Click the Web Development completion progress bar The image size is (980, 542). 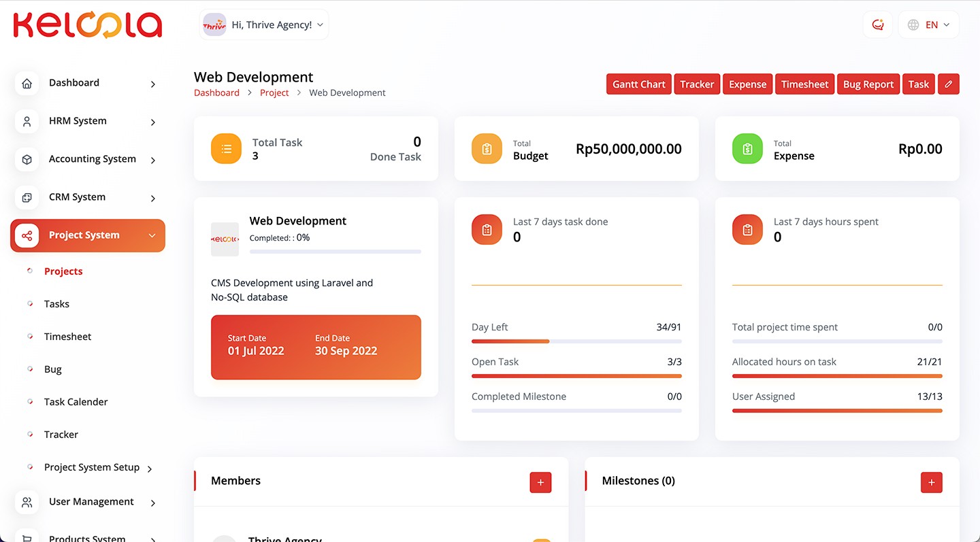tap(335, 252)
